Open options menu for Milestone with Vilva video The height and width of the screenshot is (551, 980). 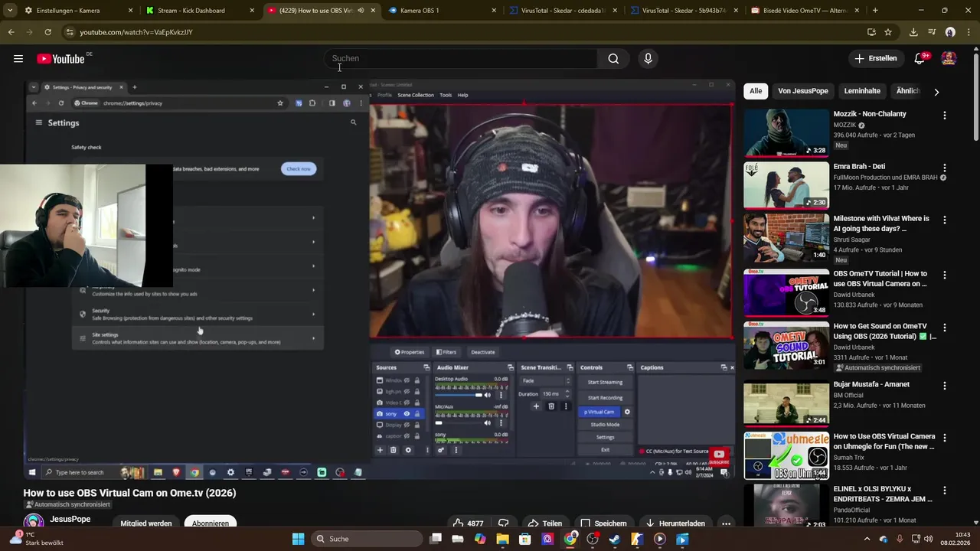coord(944,220)
